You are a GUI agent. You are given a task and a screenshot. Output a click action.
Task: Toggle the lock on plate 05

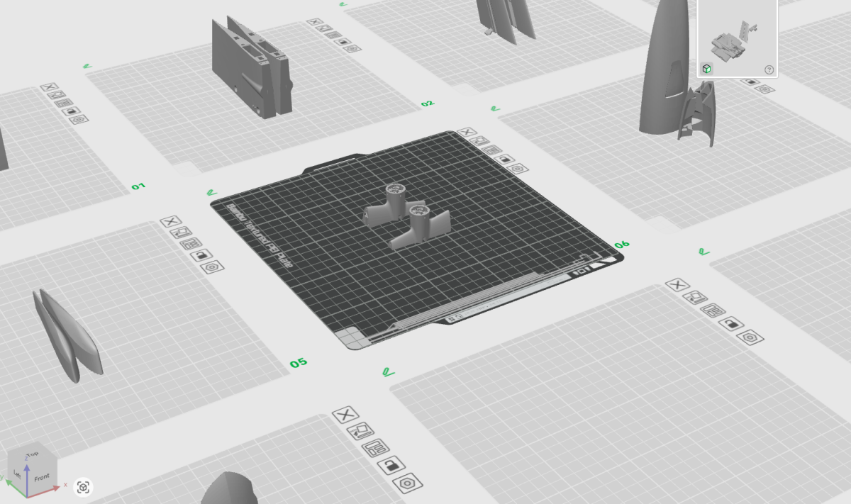pos(200,255)
